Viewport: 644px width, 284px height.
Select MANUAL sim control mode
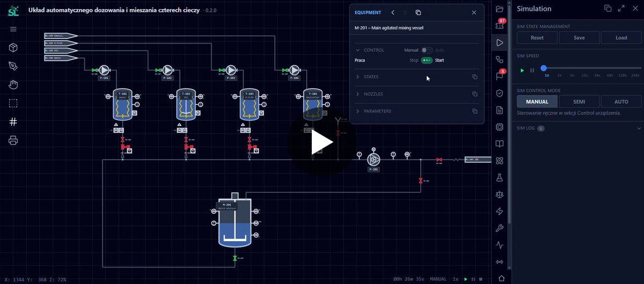tap(537, 101)
